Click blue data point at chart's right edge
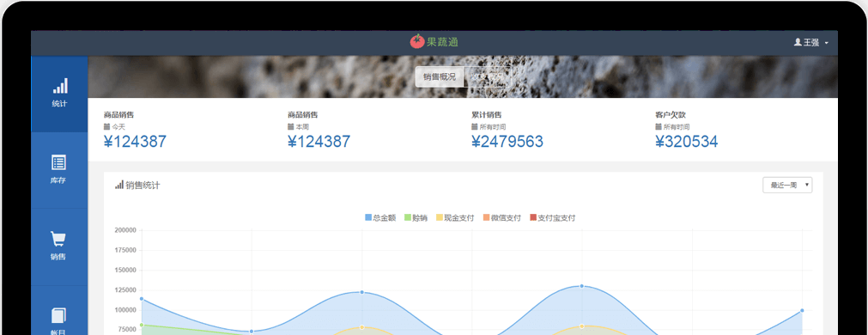Viewport: 868px width, 335px height. click(x=802, y=311)
